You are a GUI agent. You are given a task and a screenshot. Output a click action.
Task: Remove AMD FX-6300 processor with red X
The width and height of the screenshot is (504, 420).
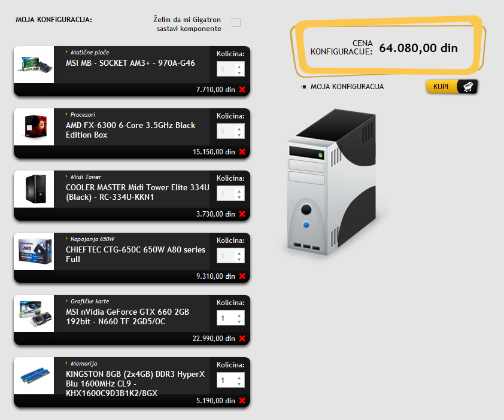(x=242, y=152)
